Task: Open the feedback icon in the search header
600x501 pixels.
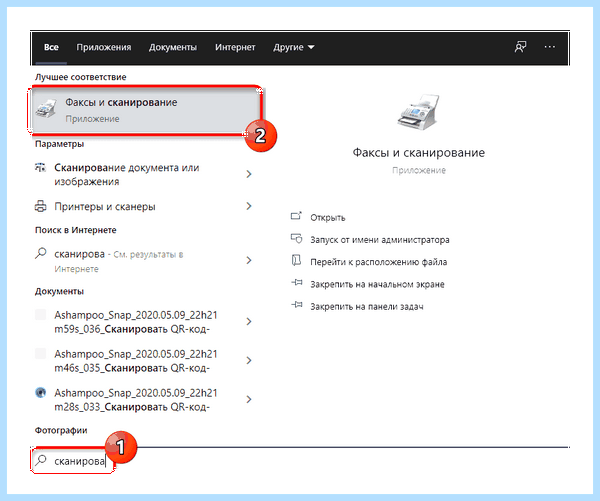Action: [520, 47]
